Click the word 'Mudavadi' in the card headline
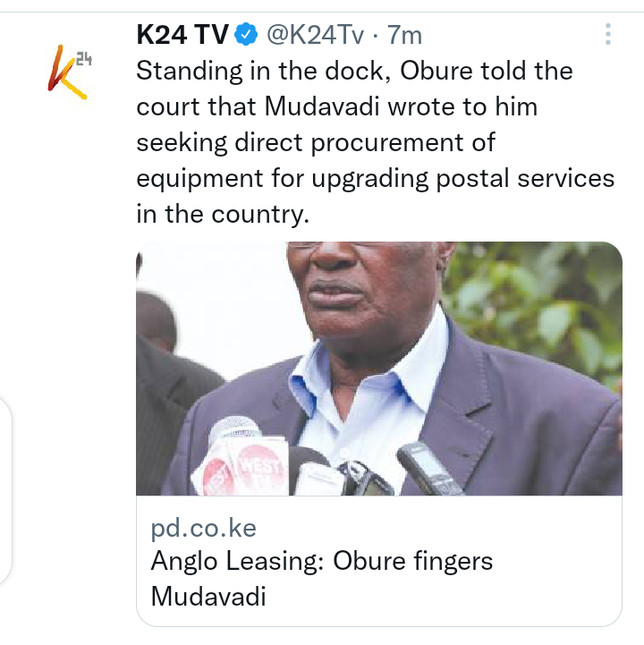644x645 pixels. (208, 596)
